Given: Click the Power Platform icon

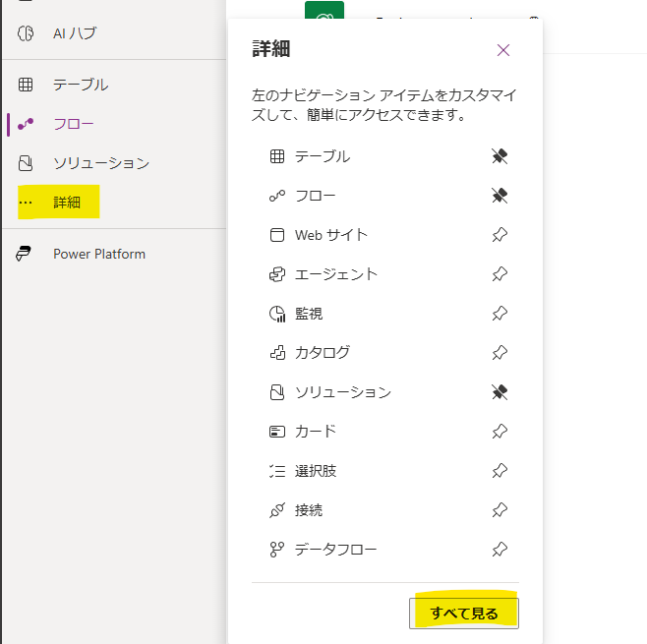Looking at the screenshot, I should [24, 254].
